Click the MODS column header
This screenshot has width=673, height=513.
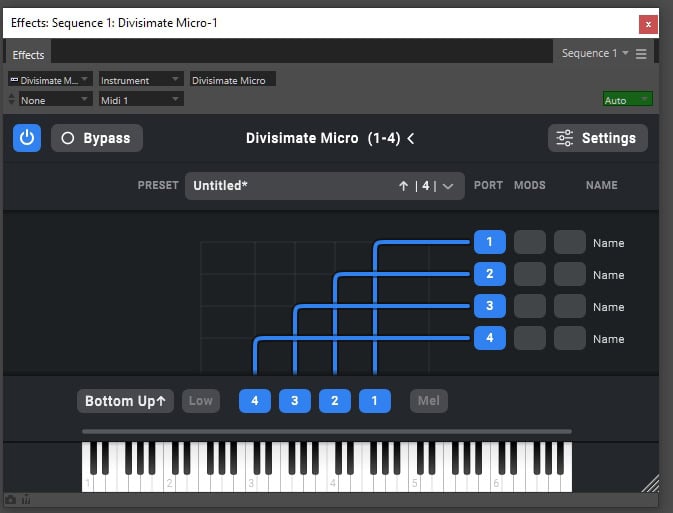[530, 185]
